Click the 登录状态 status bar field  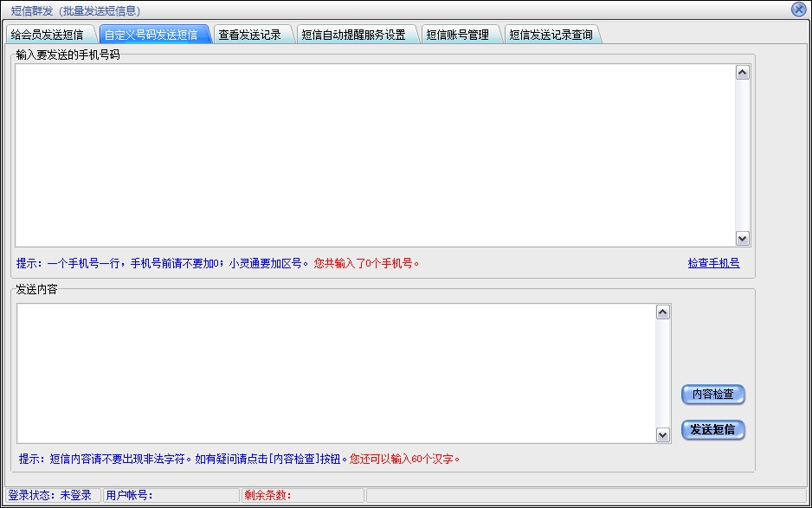point(50,496)
